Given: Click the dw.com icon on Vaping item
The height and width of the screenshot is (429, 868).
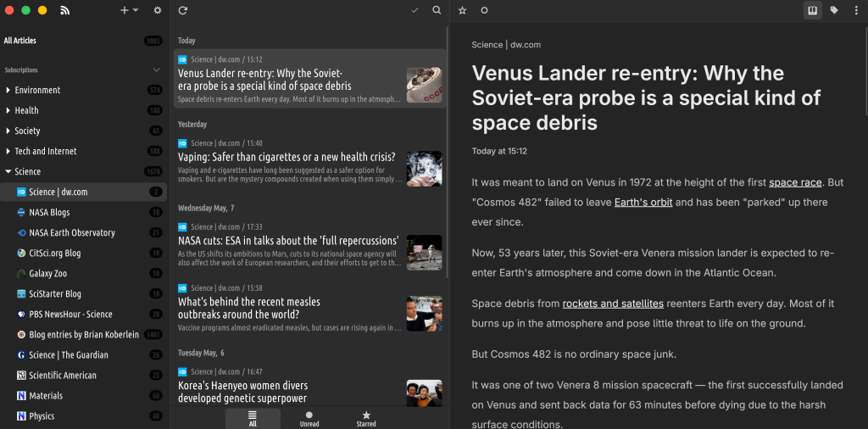Looking at the screenshot, I should pyautogui.click(x=182, y=142).
